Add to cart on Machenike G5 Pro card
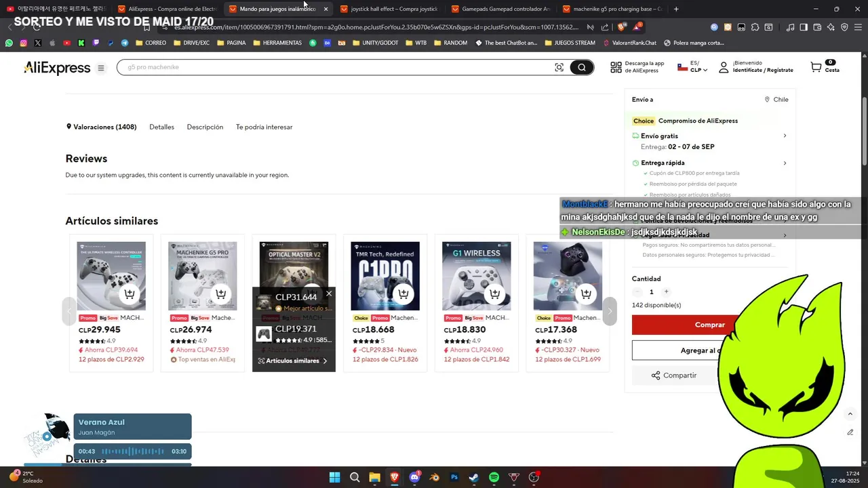The height and width of the screenshot is (488, 868). [x=220, y=293]
